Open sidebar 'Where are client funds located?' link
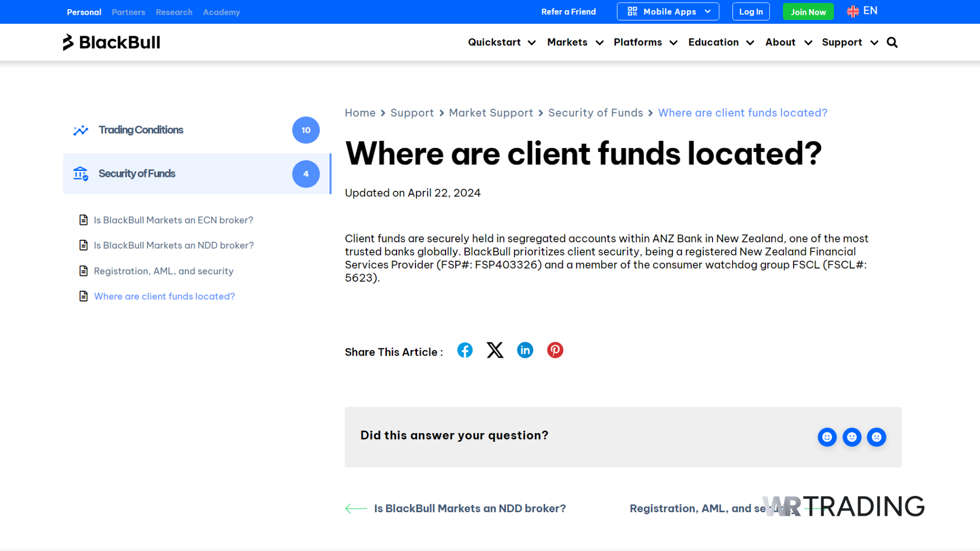 click(x=164, y=296)
